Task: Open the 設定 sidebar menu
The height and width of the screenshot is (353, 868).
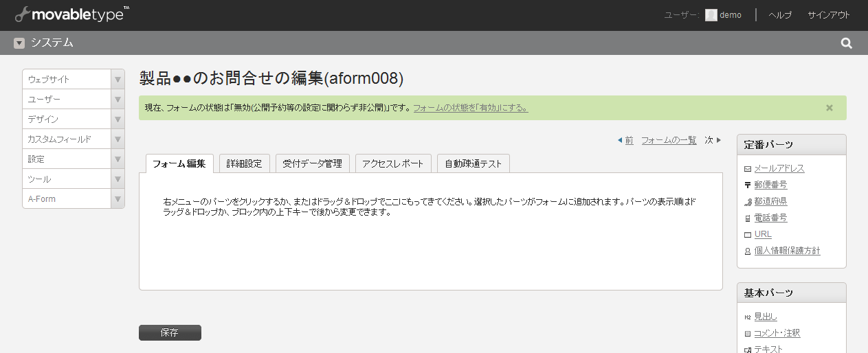Action: (67, 159)
